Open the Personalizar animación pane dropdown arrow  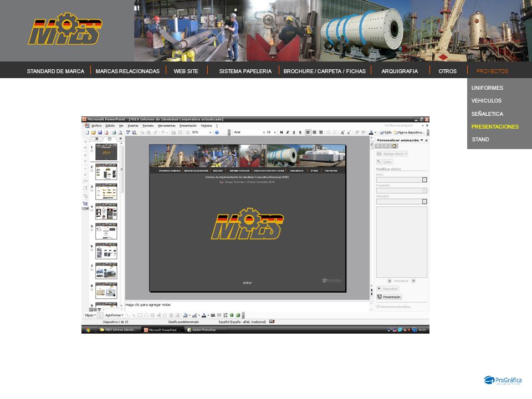[x=422, y=140]
